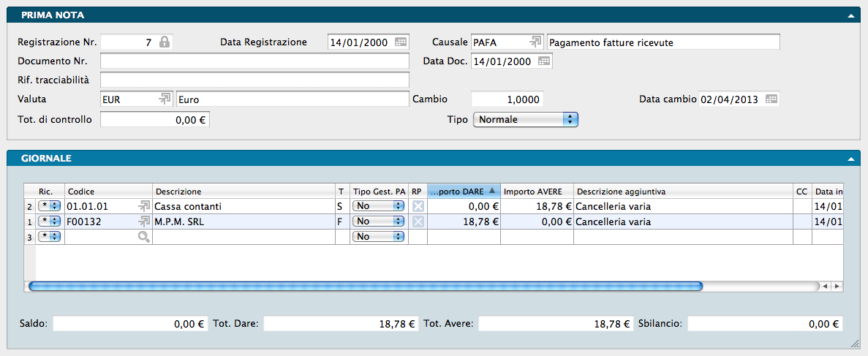
Task: Open lookup arrow for account 01.01.01
Action: 144,207
